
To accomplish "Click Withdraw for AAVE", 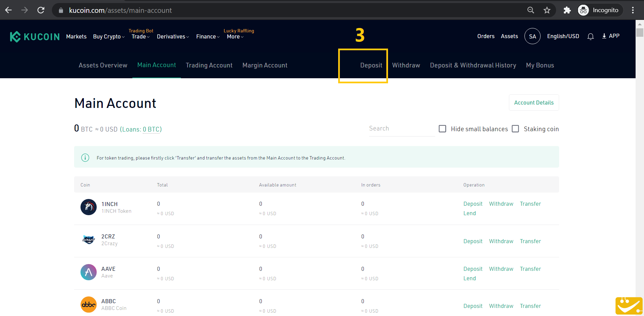I will pyautogui.click(x=501, y=269).
